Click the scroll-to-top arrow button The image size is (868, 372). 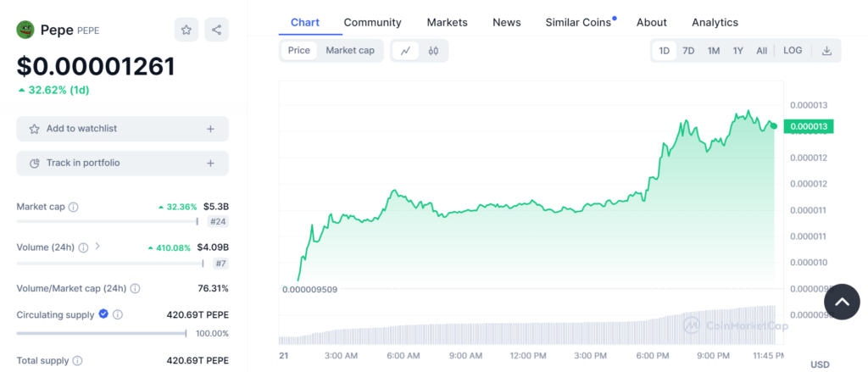pyautogui.click(x=842, y=302)
